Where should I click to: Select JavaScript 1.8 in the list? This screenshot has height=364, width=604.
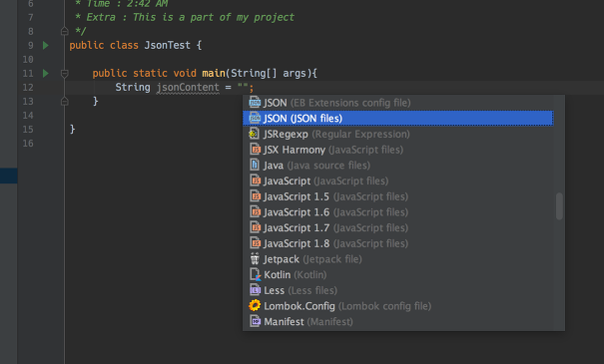[x=398, y=243]
